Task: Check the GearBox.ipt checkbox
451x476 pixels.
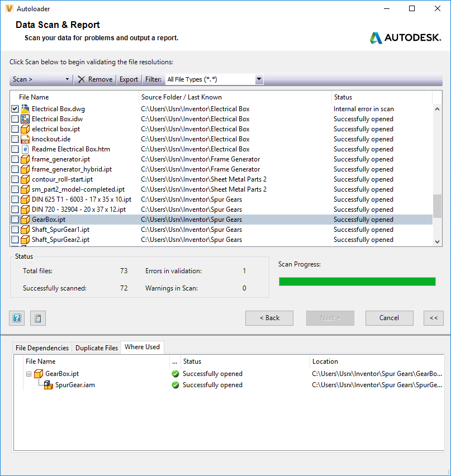Action: coord(15,220)
